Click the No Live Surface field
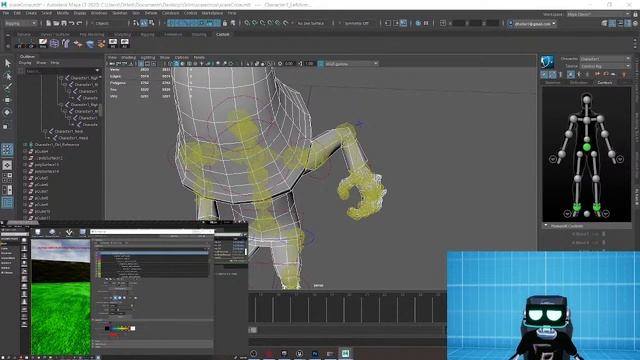The width and height of the screenshot is (640, 360). click(x=311, y=24)
